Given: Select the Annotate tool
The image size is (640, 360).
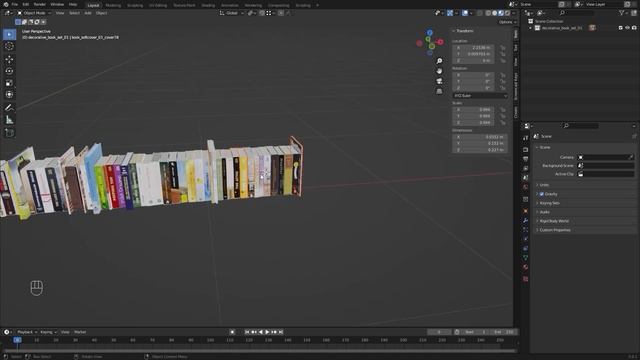Looking at the screenshot, I should coord(9,108).
